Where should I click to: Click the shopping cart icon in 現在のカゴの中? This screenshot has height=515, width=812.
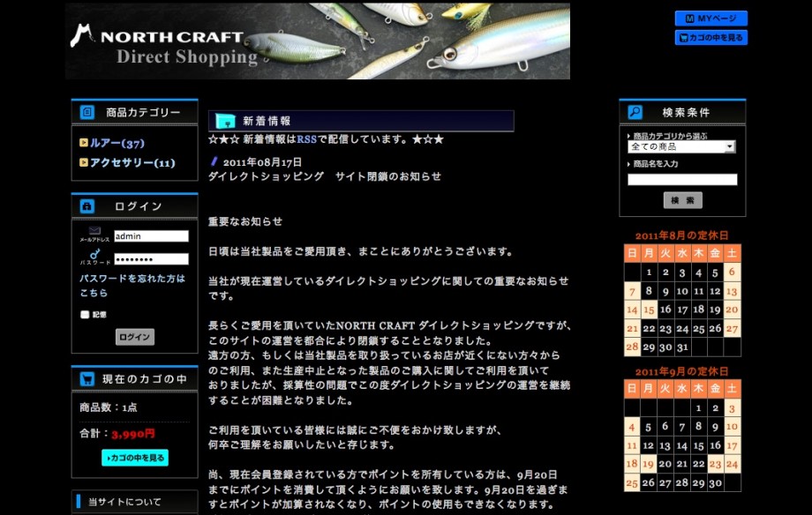point(87,379)
